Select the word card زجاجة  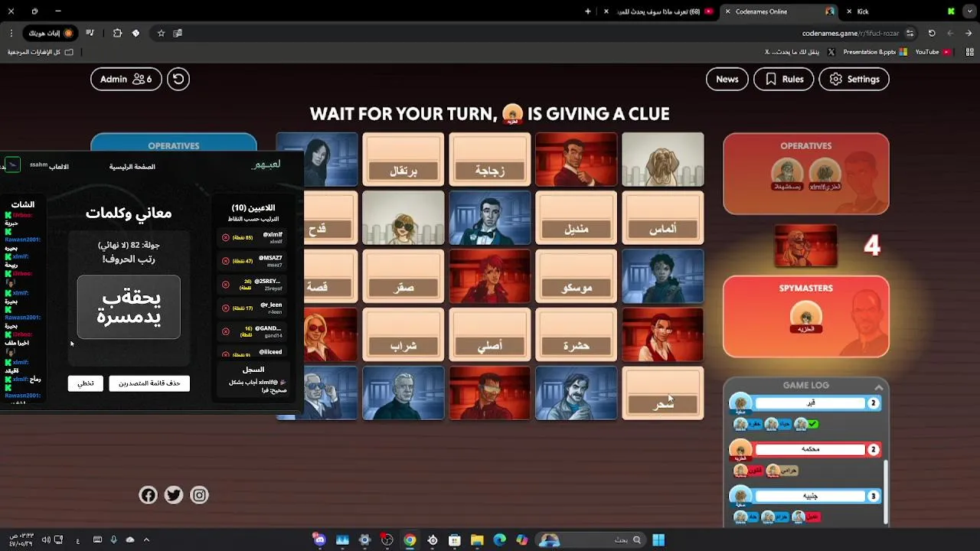coord(490,159)
